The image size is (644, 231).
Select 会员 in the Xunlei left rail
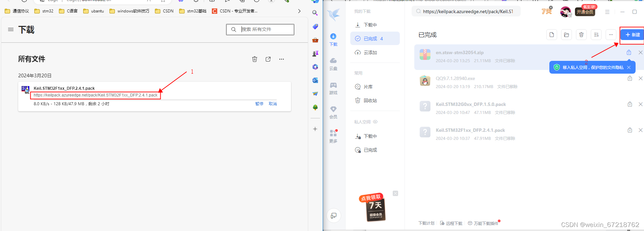coord(333,112)
